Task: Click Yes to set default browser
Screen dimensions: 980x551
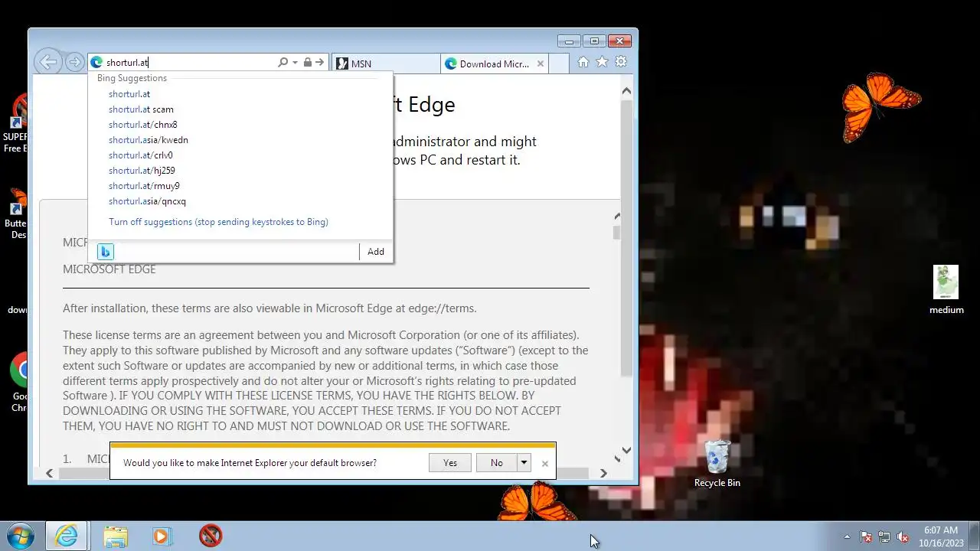Action: (x=450, y=463)
